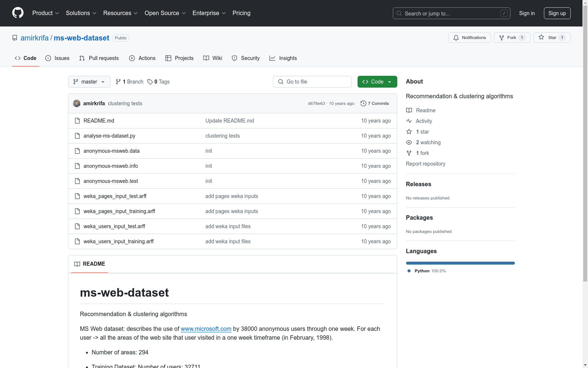
Task: Click Report repository link
Action: [x=426, y=164]
